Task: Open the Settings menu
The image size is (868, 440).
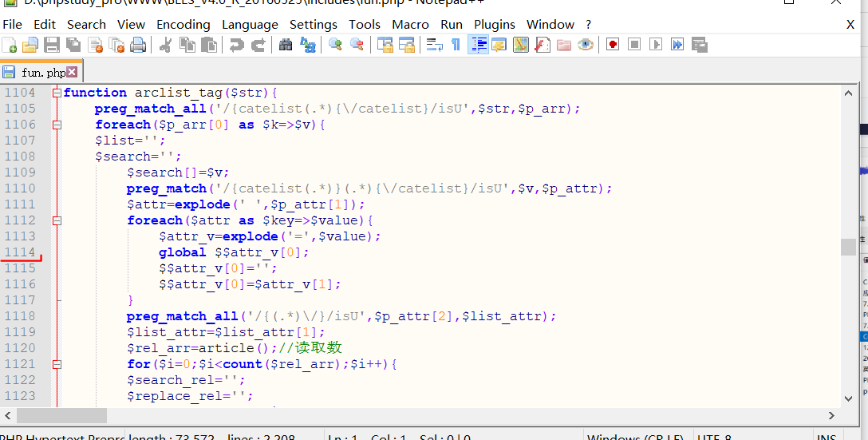Action: [314, 25]
